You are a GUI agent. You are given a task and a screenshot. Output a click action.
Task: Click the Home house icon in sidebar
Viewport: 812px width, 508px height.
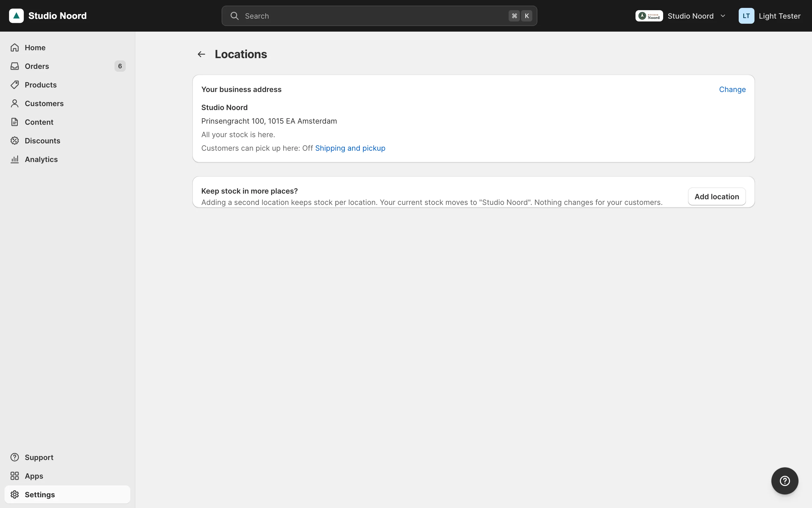click(x=14, y=47)
